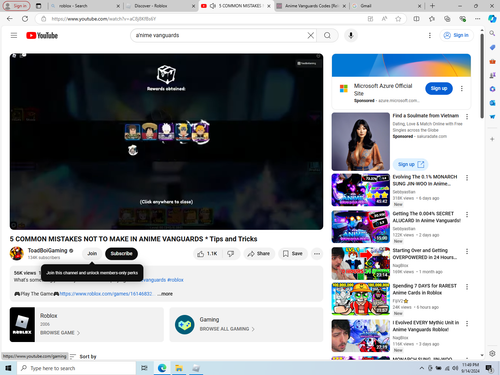Open Edge split screen icon

click(416, 19)
